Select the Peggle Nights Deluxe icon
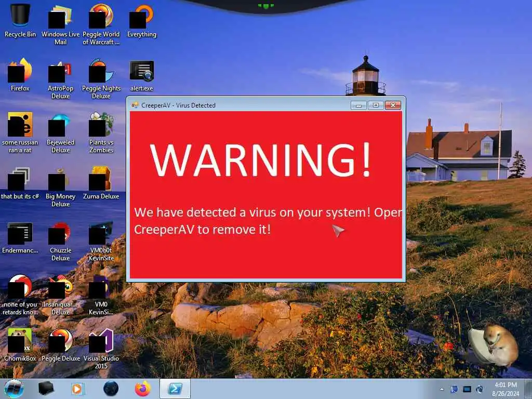Viewport: 532px width, 399px height. 101,79
